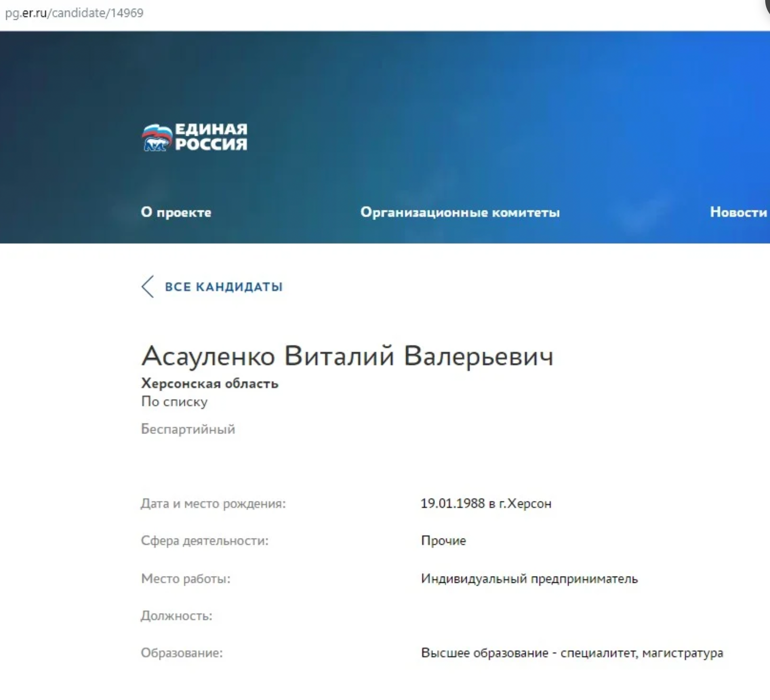
Task: Click the ЕДИНАЯ РОССИЯ logo text
Action: coord(211,137)
